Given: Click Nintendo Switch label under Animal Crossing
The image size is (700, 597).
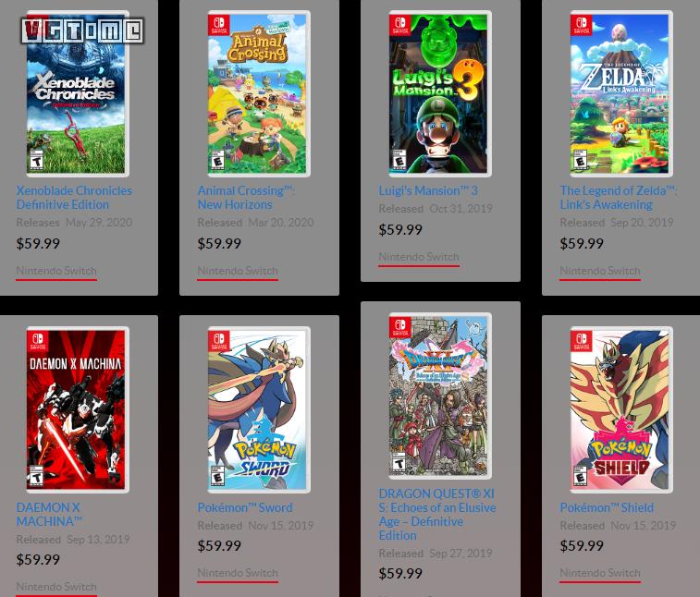Looking at the screenshot, I should (238, 271).
